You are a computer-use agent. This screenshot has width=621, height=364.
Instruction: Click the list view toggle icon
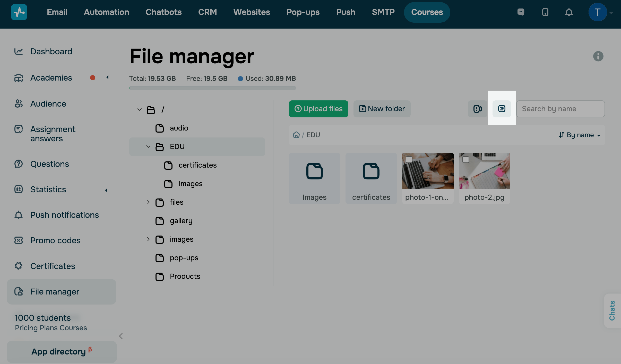tap(502, 109)
